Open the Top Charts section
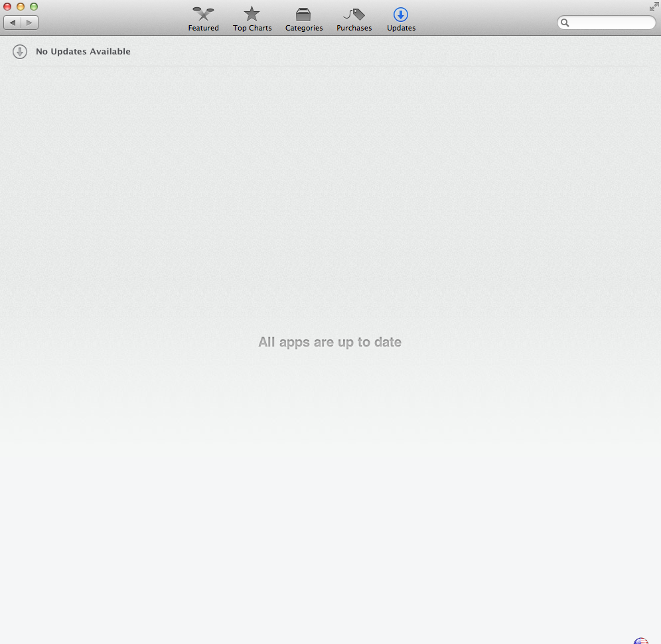 coord(252,19)
